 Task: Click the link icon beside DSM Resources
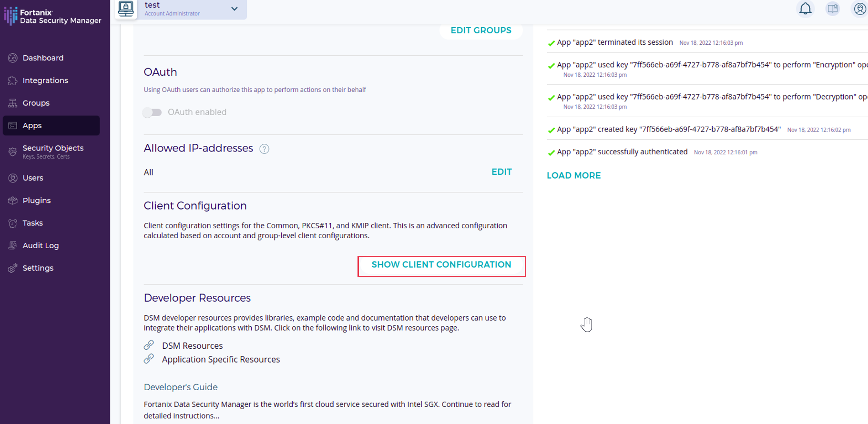point(149,345)
